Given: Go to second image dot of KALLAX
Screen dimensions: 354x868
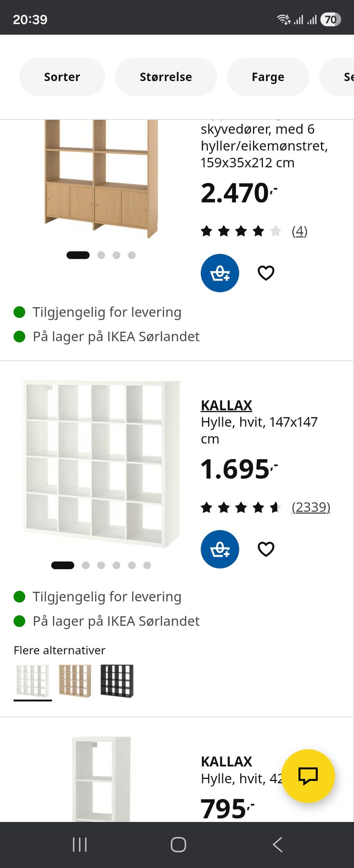Looking at the screenshot, I should coord(86,565).
